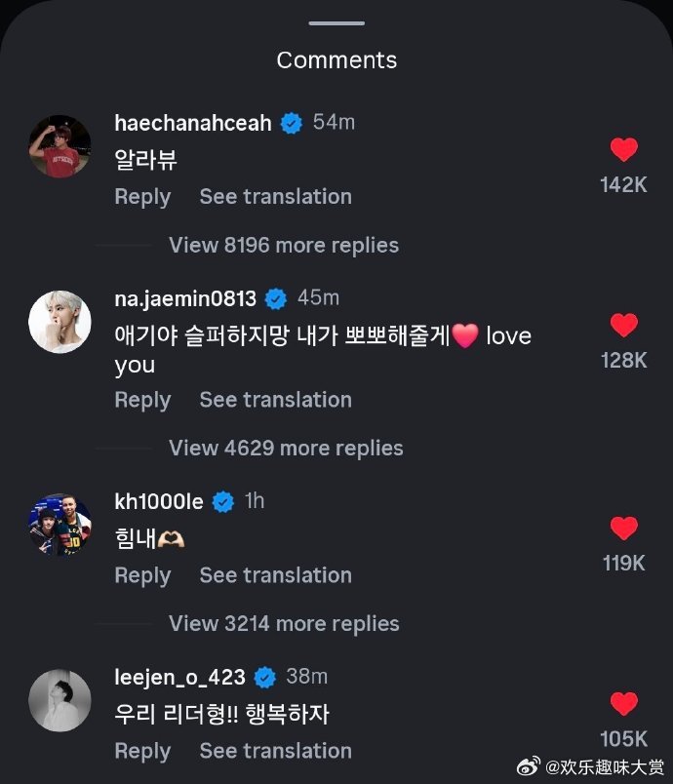Tap kh1000le's profile photo
673x784 pixels.
(60, 525)
